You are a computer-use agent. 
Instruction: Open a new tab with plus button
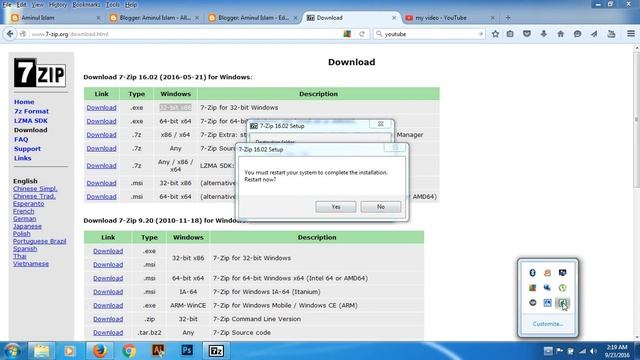click(508, 18)
